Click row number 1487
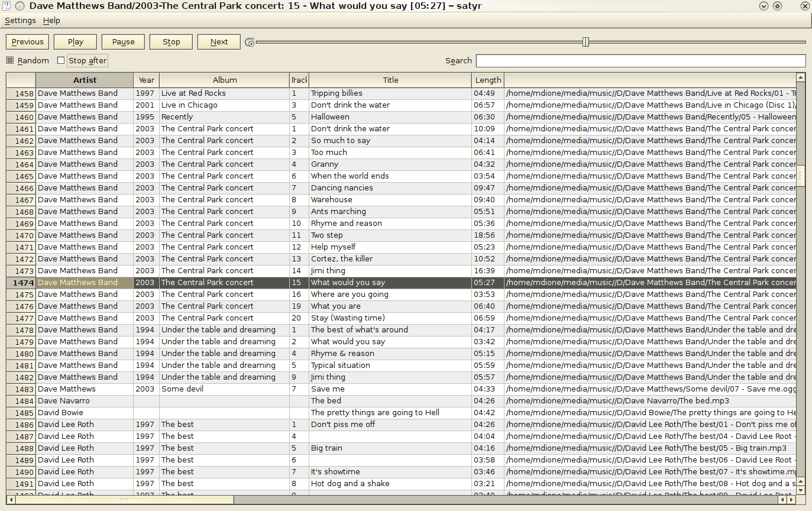The image size is (812, 511). click(21, 436)
